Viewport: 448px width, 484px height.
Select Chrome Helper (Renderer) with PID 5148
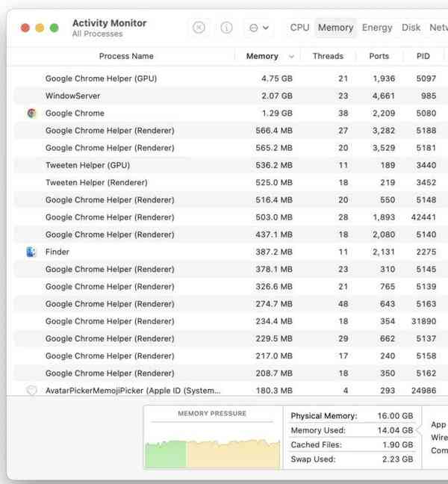[231, 199]
